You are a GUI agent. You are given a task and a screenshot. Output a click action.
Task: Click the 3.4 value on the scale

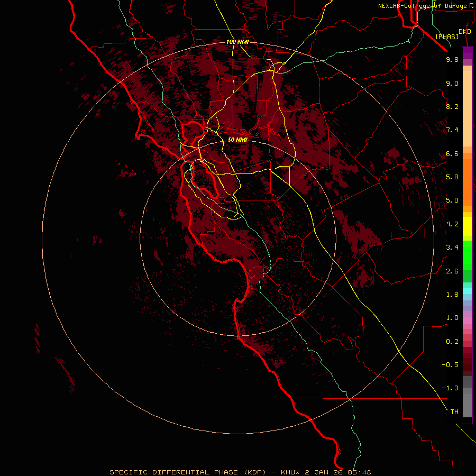coord(452,248)
